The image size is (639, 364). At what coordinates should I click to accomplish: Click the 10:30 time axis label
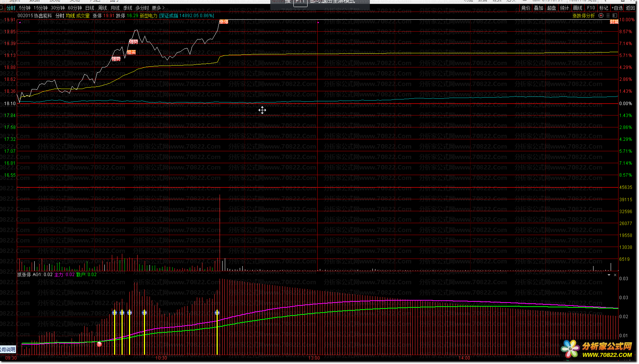tap(161, 358)
